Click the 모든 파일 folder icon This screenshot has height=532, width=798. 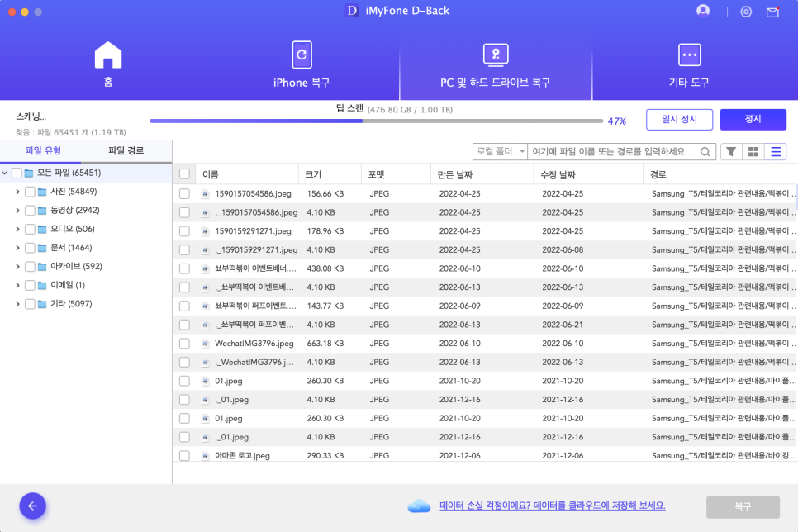tap(29, 173)
